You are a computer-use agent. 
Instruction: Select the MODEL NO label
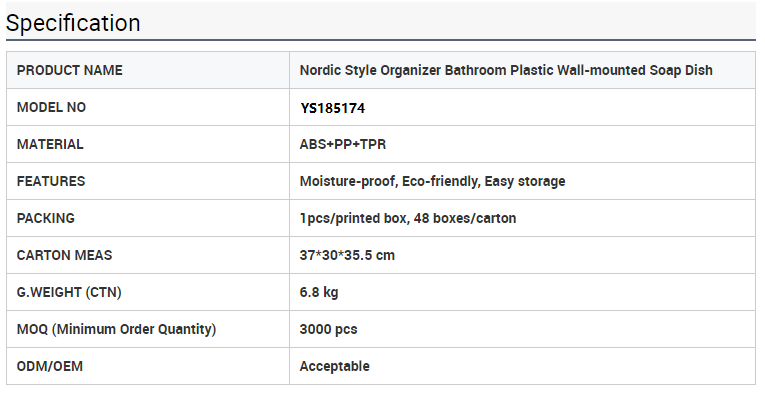click(x=51, y=107)
